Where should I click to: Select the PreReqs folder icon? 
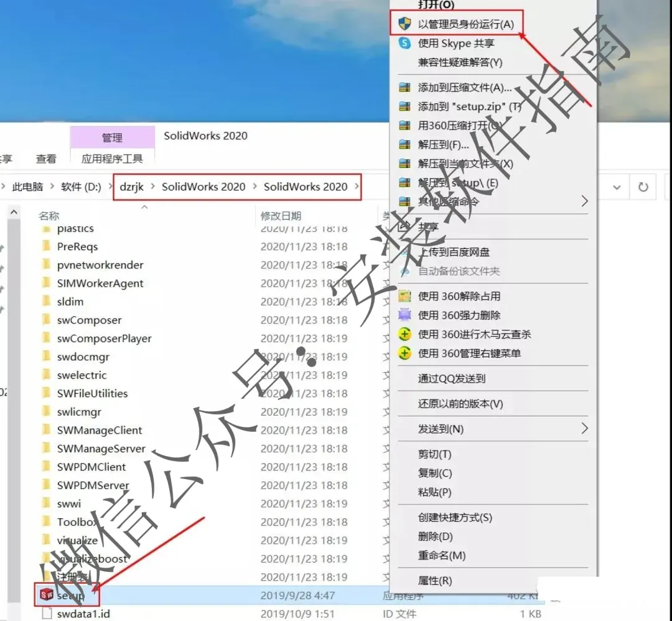point(45,246)
